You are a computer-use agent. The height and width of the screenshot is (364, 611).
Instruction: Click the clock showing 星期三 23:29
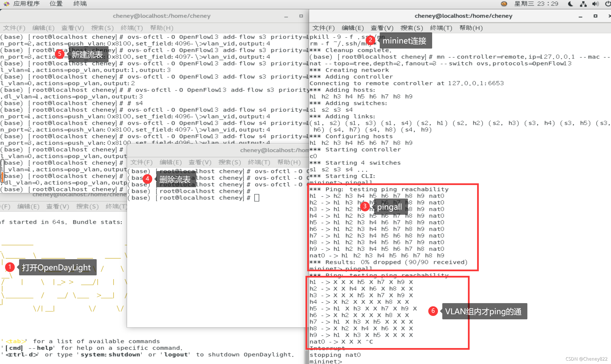point(536,4)
